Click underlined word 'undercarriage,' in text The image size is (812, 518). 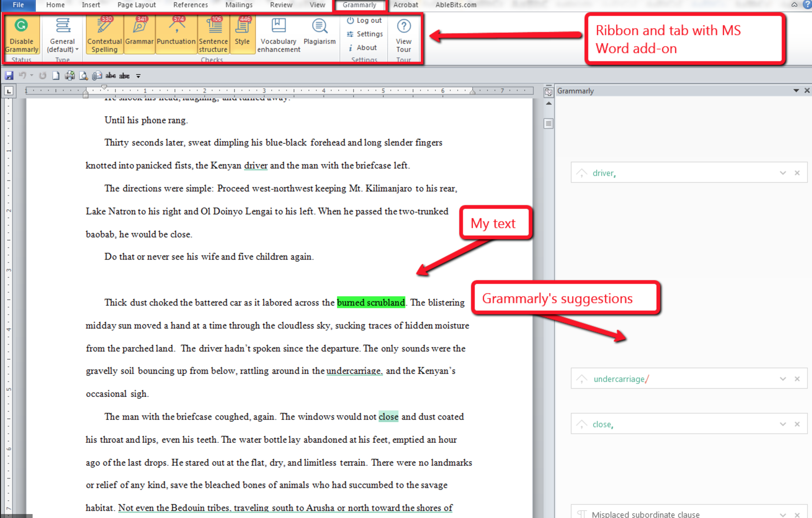pyautogui.click(x=354, y=371)
